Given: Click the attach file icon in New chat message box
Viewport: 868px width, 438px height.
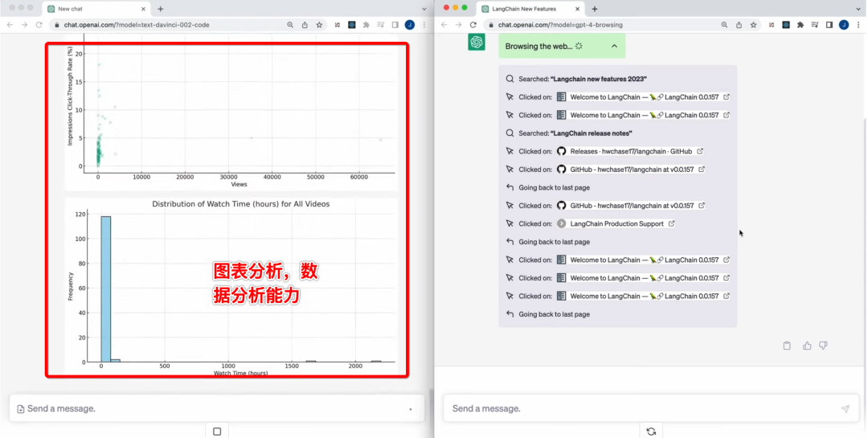Looking at the screenshot, I should (20, 408).
